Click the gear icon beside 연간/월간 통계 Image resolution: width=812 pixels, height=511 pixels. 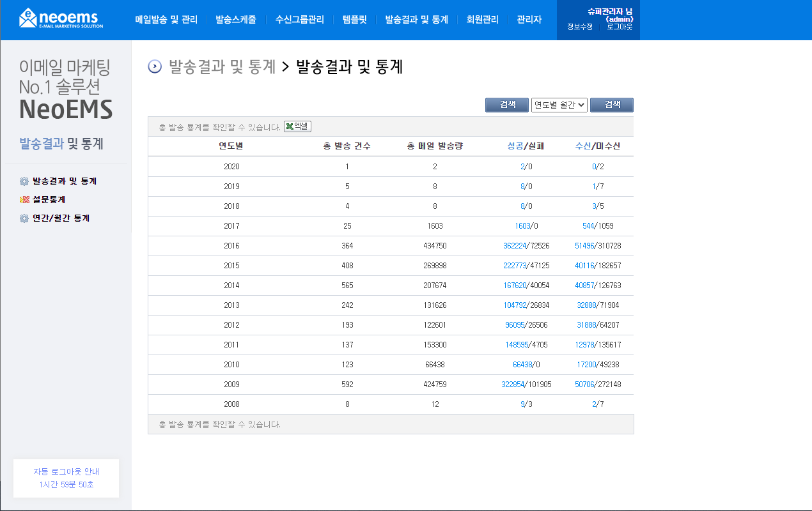24,218
